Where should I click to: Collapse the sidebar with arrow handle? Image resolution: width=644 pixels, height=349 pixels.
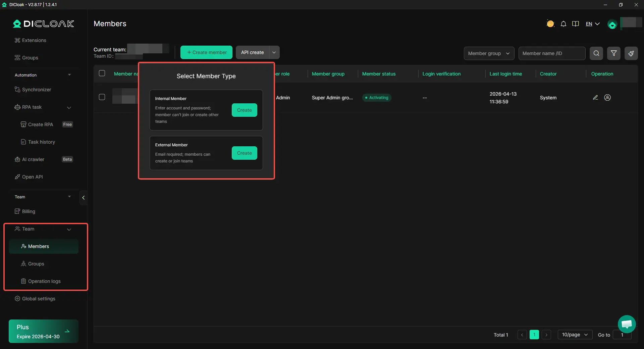coord(83,198)
